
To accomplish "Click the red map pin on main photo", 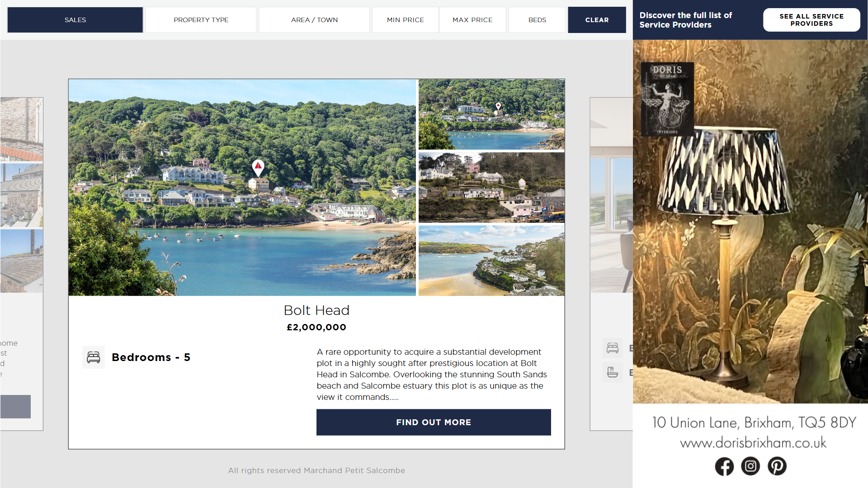I will tap(258, 168).
